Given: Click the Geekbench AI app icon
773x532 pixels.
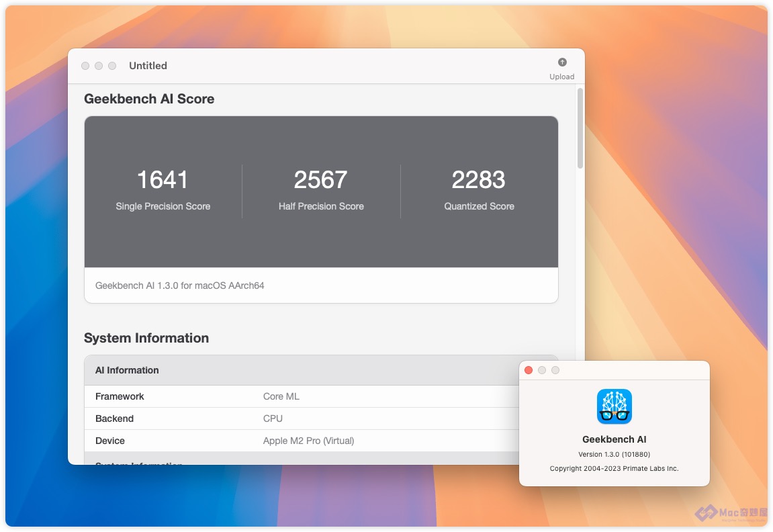Looking at the screenshot, I should click(615, 406).
